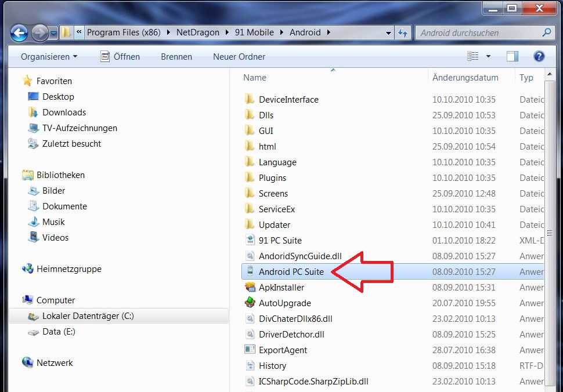Open address bar history dropdown
563x392 pixels.
[x=388, y=33]
